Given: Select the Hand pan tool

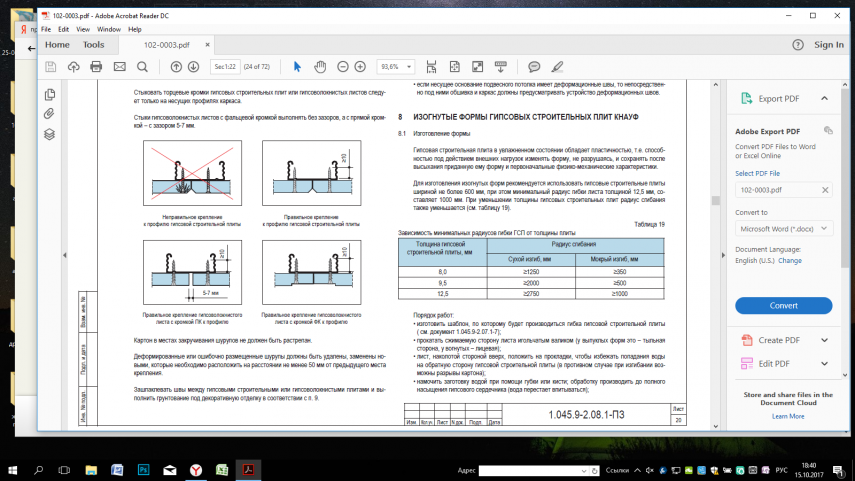Looking at the screenshot, I should click(320, 66).
